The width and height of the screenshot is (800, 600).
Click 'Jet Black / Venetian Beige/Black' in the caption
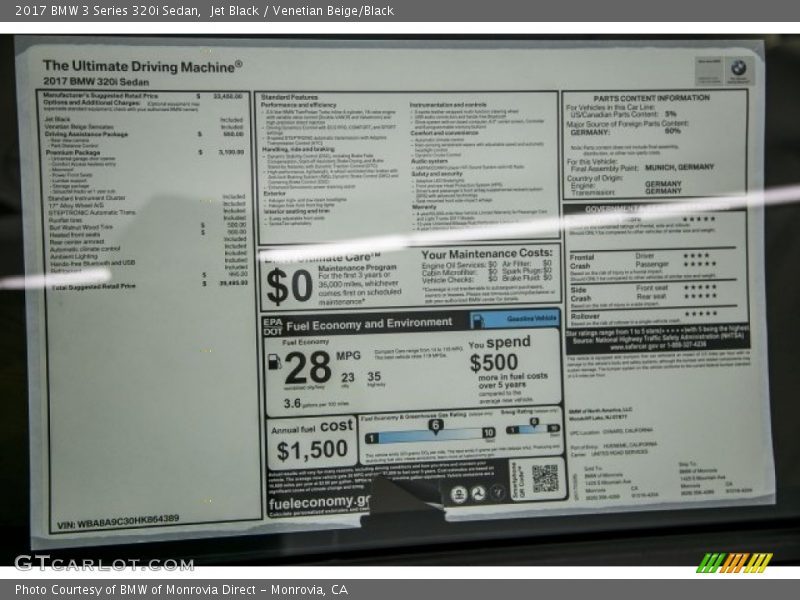302,10
